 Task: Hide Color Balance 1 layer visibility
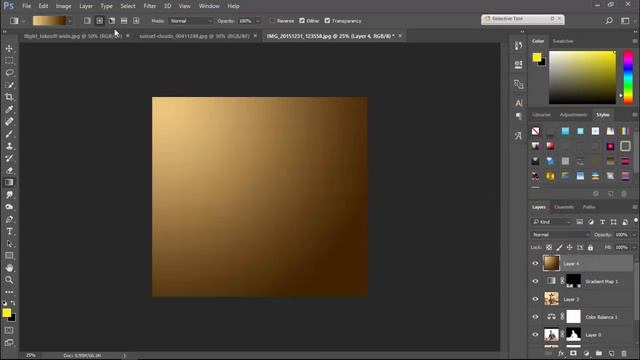536,317
